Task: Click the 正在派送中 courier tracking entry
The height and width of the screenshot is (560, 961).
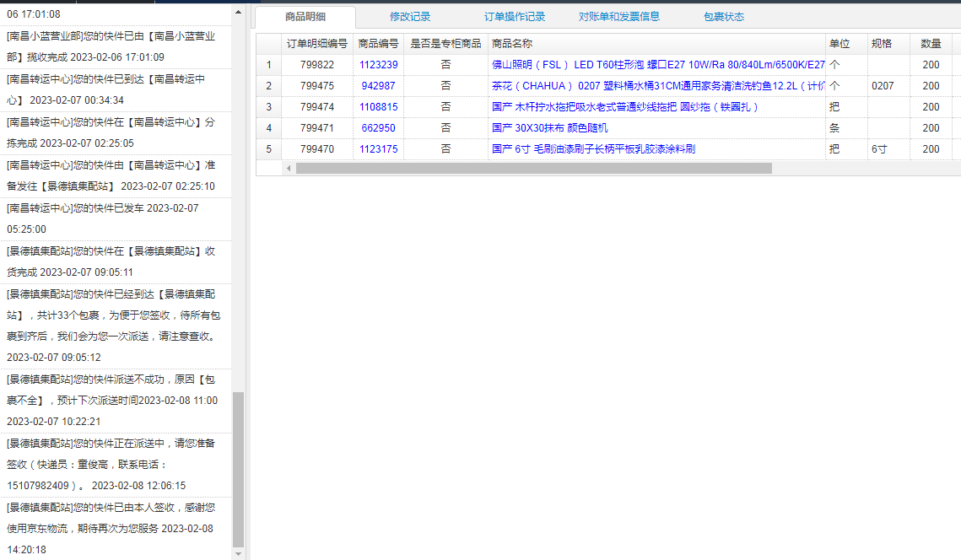Action: (116, 465)
